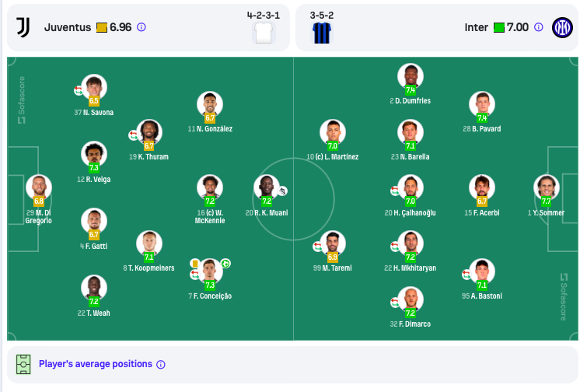Click the blue-black striped Inter kit icon
Viewport: 580px width, 392px height.
tap(321, 33)
